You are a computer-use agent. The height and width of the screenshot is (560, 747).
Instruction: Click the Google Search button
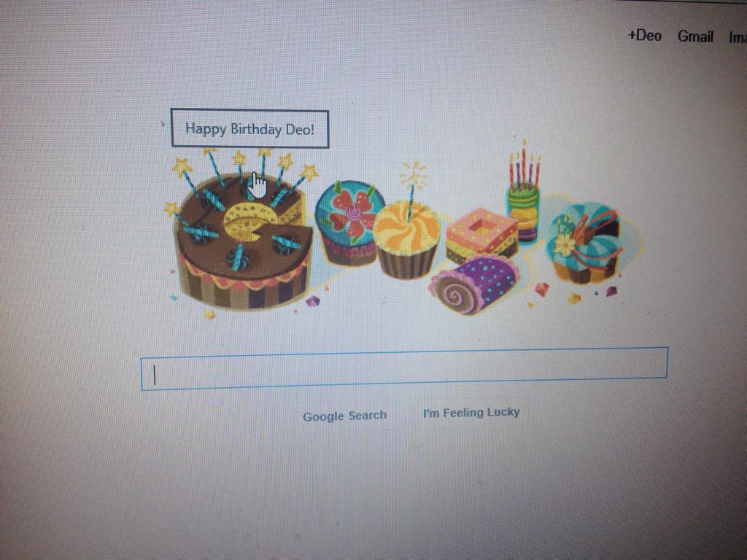pyautogui.click(x=344, y=416)
